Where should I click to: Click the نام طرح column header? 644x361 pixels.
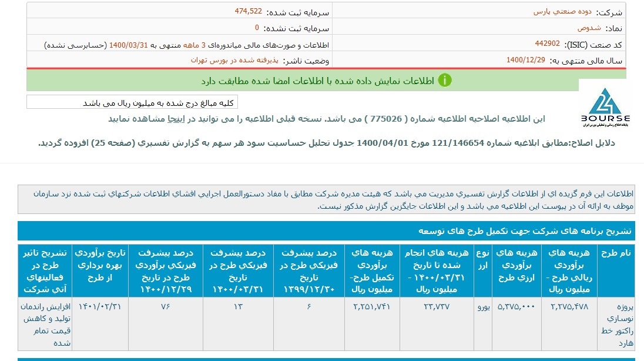[616, 270]
